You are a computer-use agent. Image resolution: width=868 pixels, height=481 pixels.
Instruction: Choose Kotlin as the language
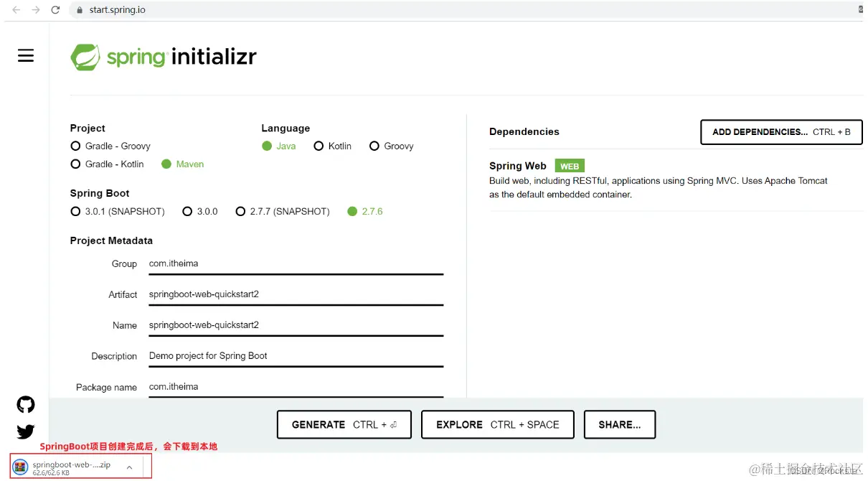coord(333,146)
